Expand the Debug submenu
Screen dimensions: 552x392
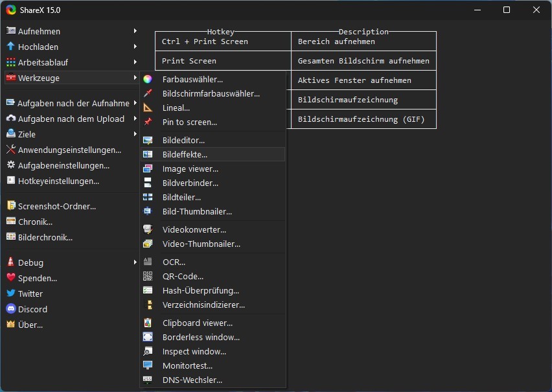point(28,262)
